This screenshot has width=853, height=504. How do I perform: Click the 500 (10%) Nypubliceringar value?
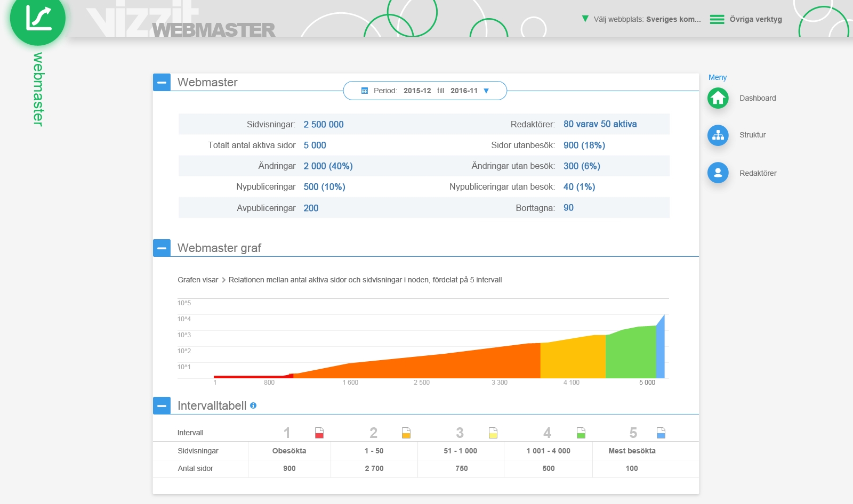(x=324, y=186)
